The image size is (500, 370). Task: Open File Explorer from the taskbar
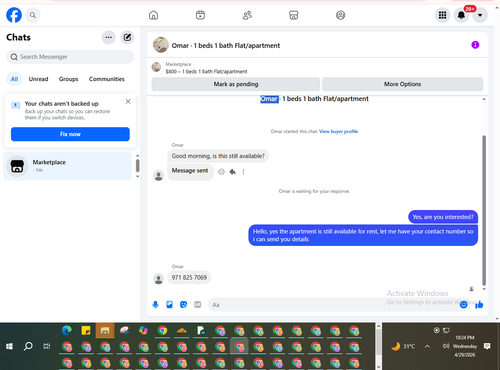105,331
